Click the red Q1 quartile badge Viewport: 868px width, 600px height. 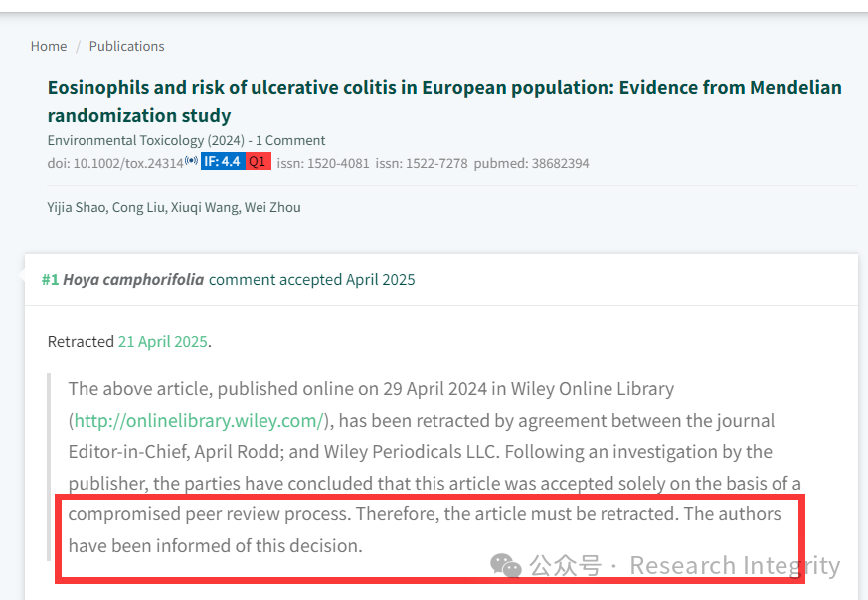click(258, 161)
